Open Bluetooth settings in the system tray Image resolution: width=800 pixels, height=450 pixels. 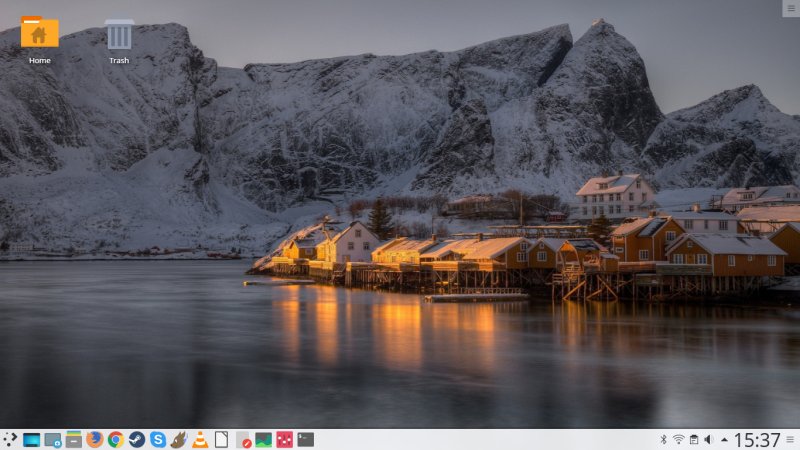pos(663,439)
